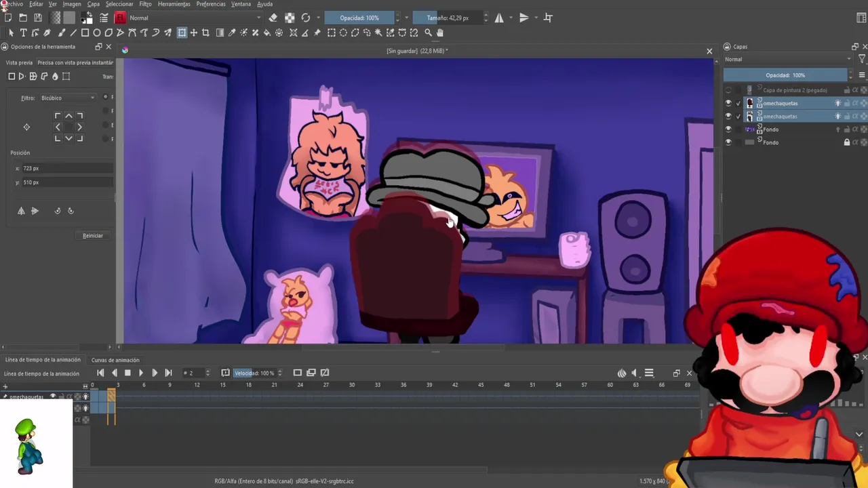Enable Liquify transform mode
868x488 pixels.
[x=55, y=77]
